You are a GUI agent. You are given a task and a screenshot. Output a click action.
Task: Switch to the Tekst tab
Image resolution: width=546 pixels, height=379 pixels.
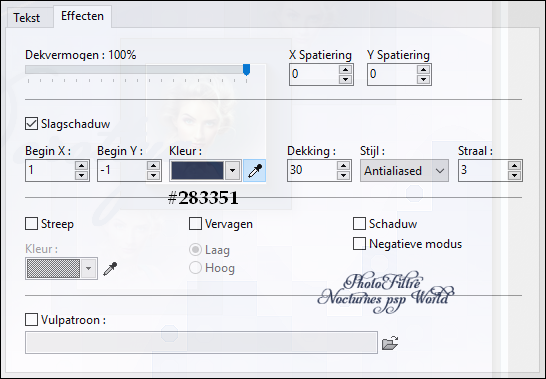[x=27, y=17]
